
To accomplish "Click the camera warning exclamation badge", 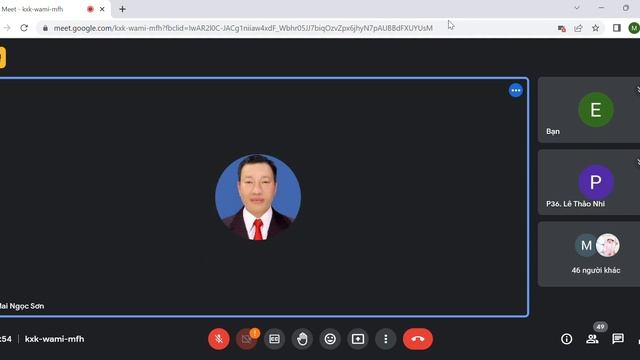I will coord(255,333).
